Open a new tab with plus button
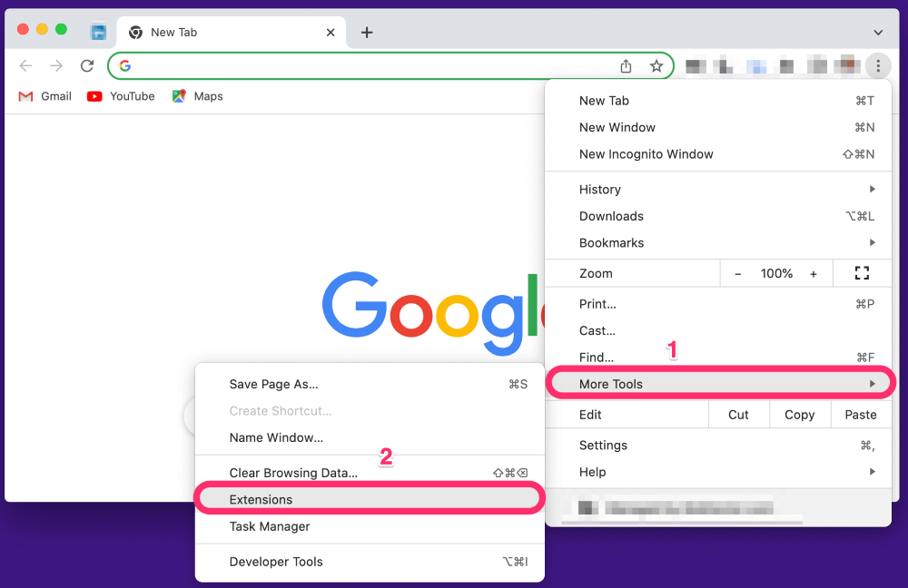 click(x=367, y=33)
